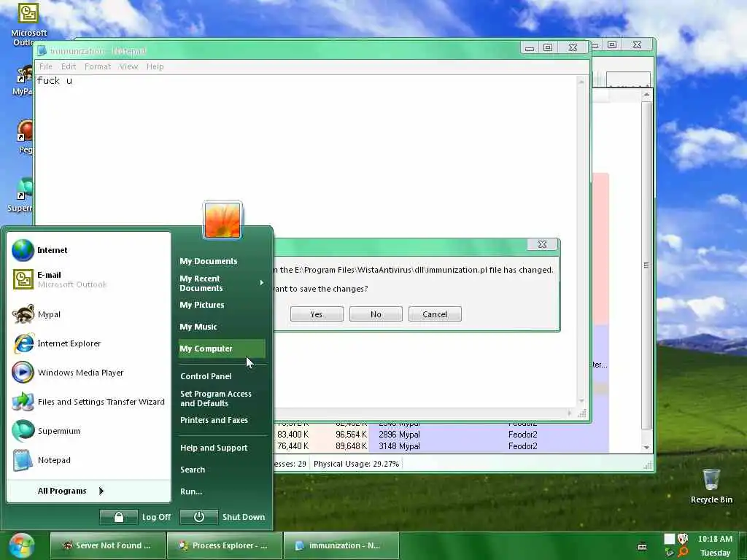747x560 pixels.
Task: Click the clock showing 10:18 AM
Action: click(x=715, y=539)
